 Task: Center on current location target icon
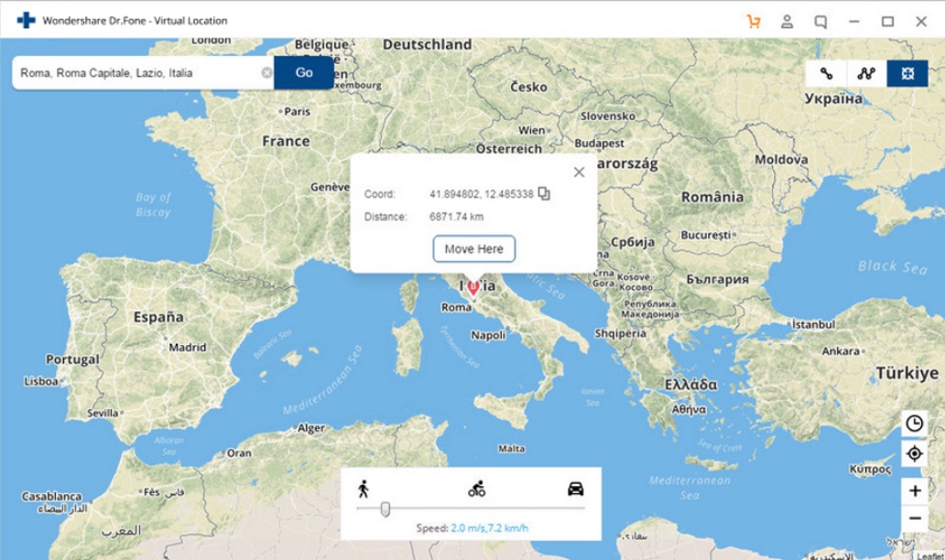pos(914,454)
